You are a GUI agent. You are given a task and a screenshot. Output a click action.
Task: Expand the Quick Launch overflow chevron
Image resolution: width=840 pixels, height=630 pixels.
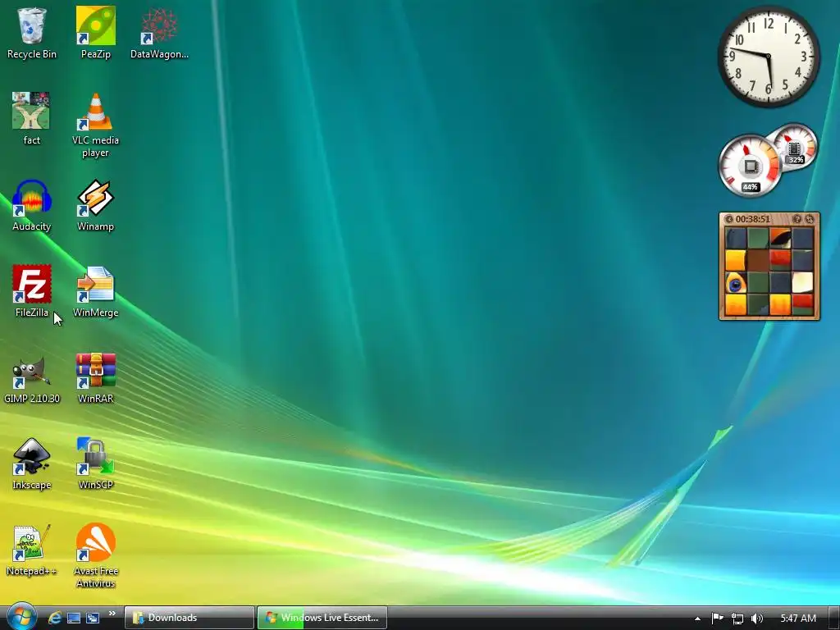click(x=112, y=614)
